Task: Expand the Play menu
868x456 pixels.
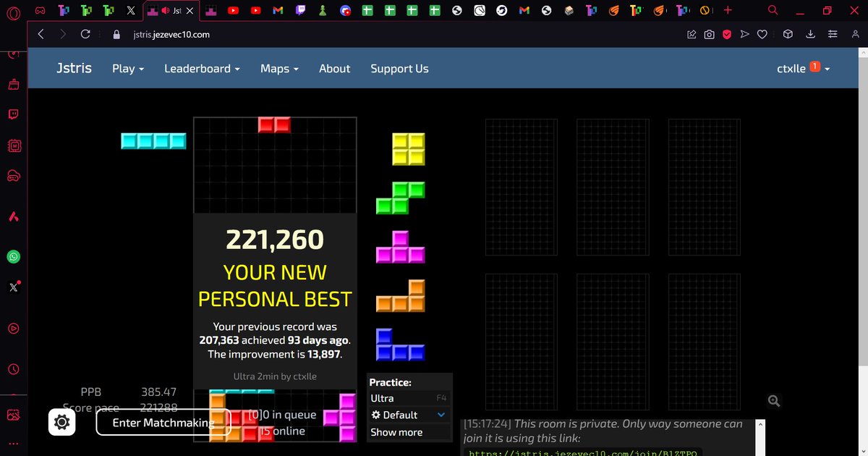Action: (128, 69)
